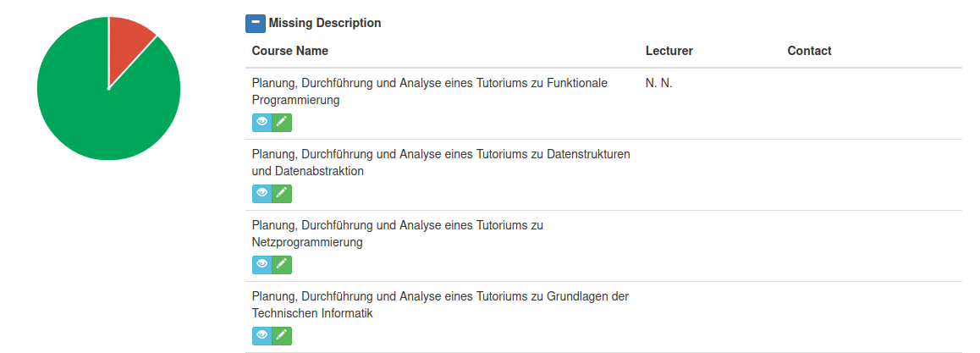Edit the Netzprogrammierung tutorial course
The width and height of the screenshot is (980, 353).
coord(283,265)
